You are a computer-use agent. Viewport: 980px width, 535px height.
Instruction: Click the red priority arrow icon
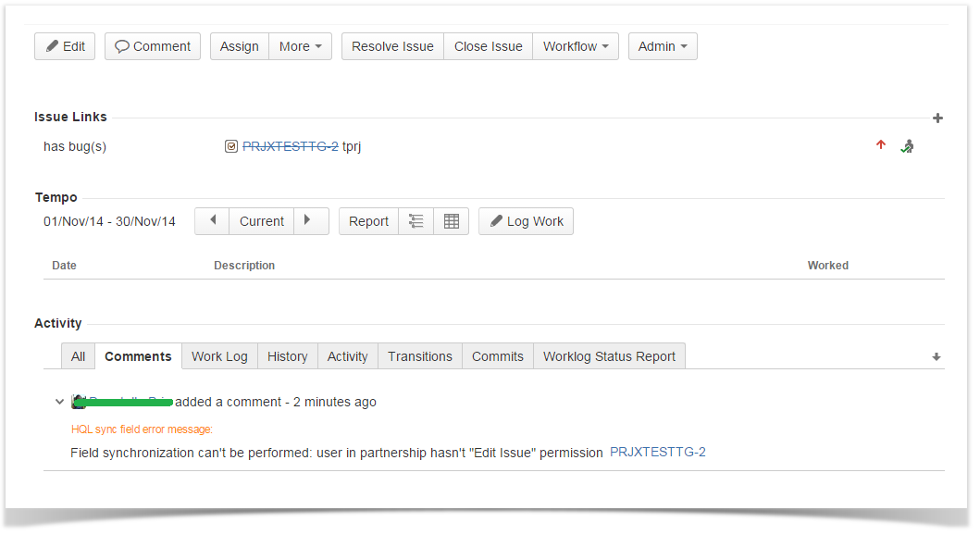[x=880, y=145]
